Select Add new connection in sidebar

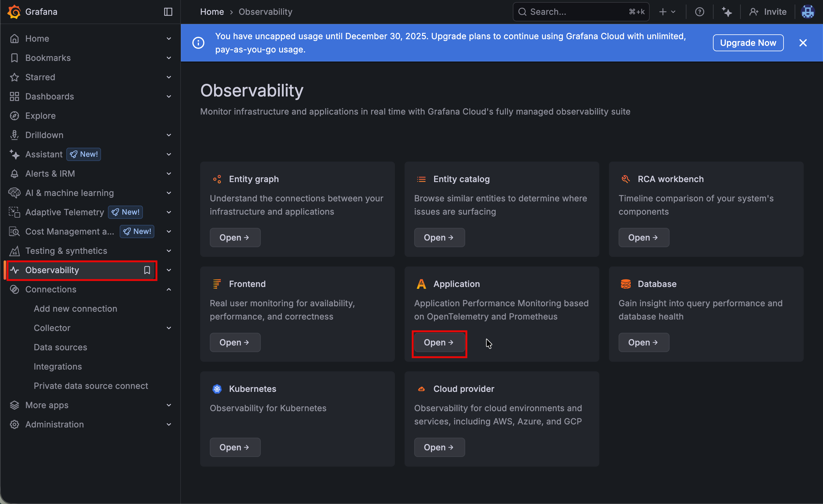75,309
